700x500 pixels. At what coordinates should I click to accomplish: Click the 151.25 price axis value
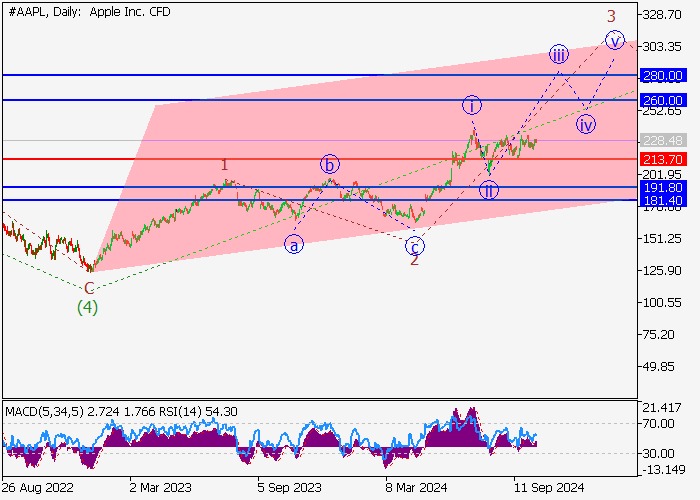coord(662,238)
